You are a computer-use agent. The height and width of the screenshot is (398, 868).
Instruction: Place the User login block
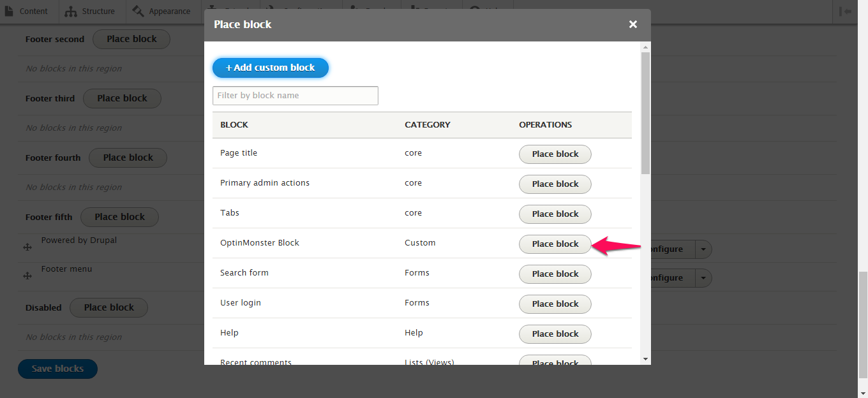(x=555, y=304)
